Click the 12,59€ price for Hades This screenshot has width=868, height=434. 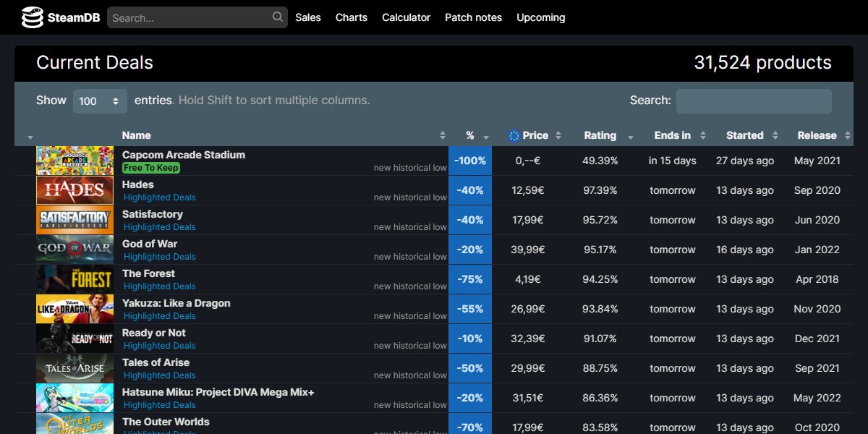(529, 190)
